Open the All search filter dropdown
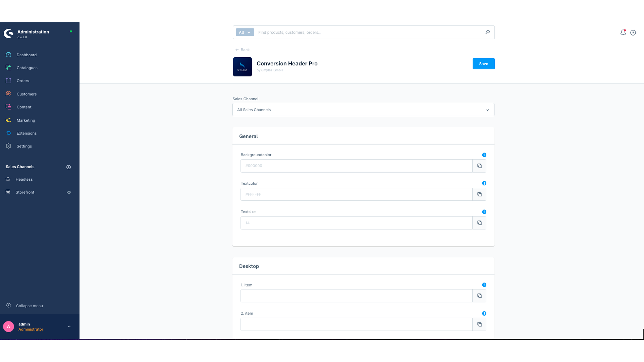 pos(245,32)
